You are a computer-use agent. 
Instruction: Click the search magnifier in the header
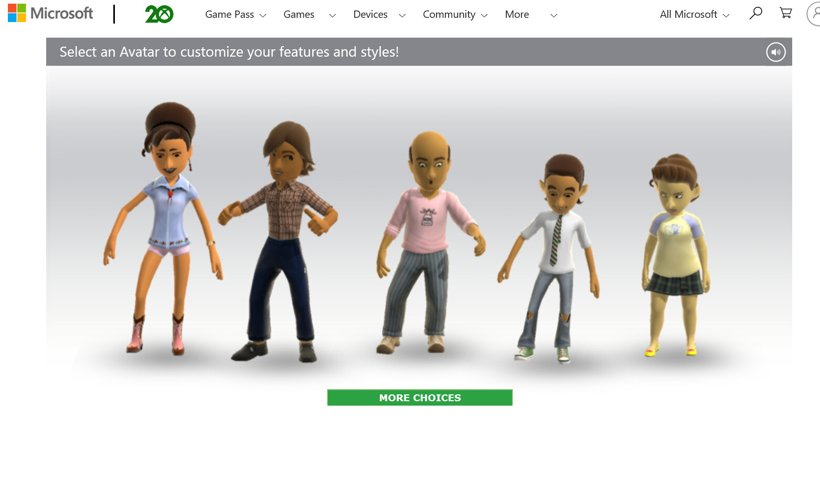[755, 14]
